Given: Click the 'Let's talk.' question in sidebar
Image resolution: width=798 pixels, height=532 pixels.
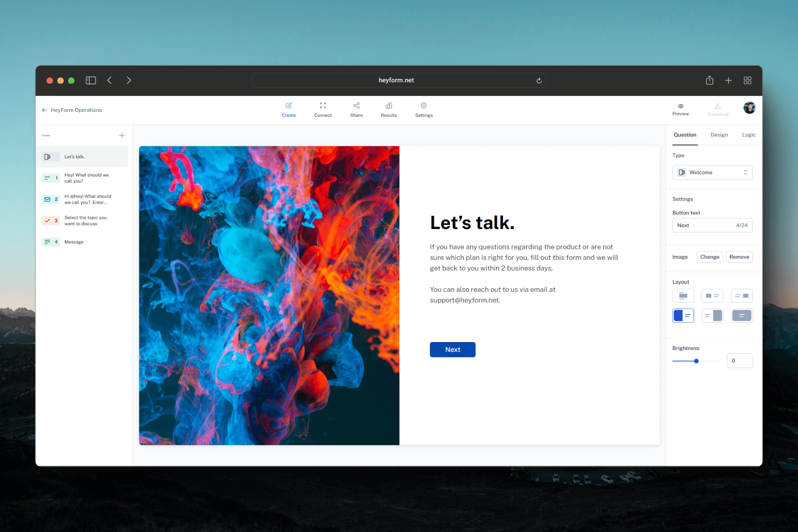Looking at the screenshot, I should coord(83,157).
